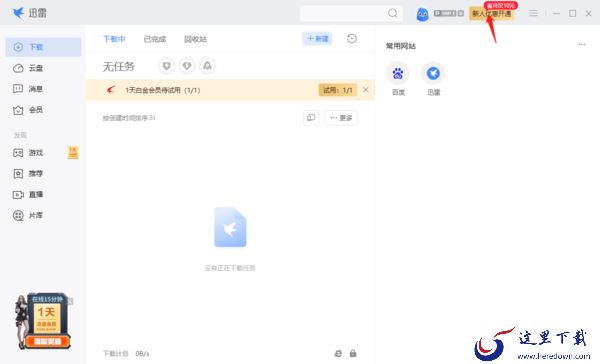Open the user avatar profile
Screen dimensions: 600x364
click(x=422, y=14)
